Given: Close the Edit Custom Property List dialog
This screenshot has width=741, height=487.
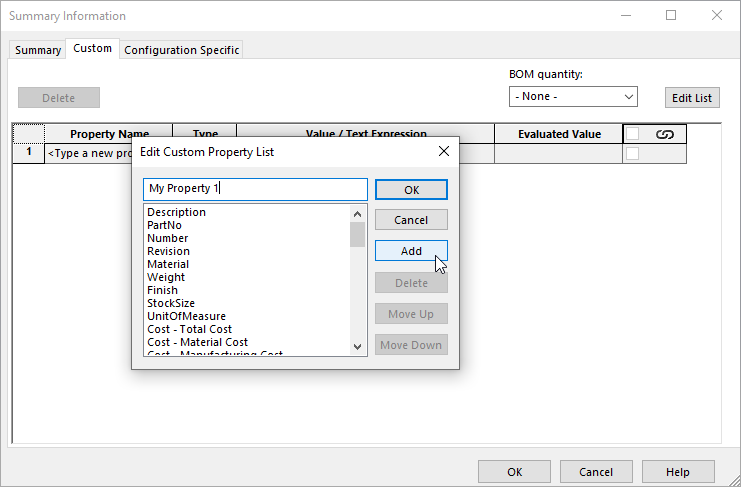Looking at the screenshot, I should [444, 151].
